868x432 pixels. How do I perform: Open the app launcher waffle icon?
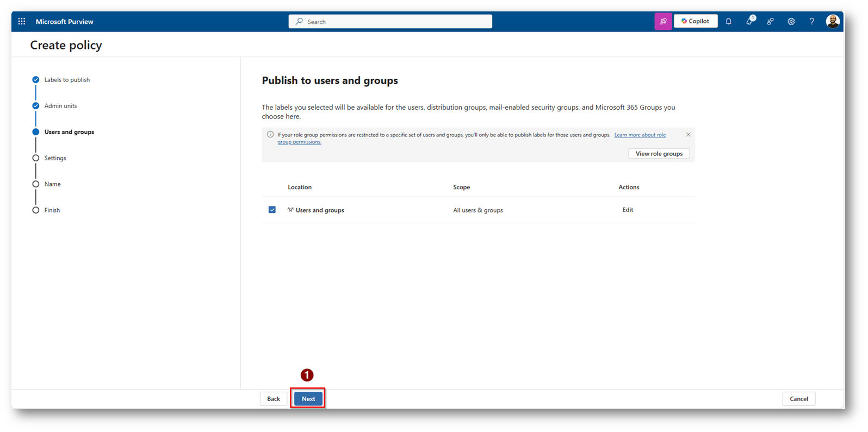tap(22, 22)
